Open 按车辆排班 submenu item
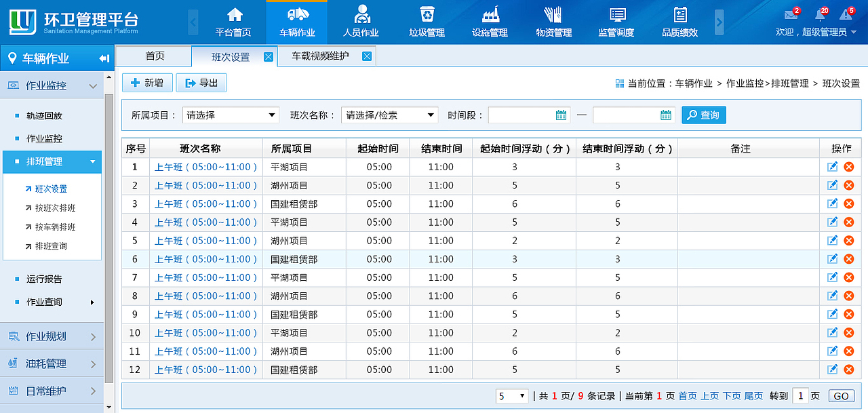 pyautogui.click(x=55, y=227)
